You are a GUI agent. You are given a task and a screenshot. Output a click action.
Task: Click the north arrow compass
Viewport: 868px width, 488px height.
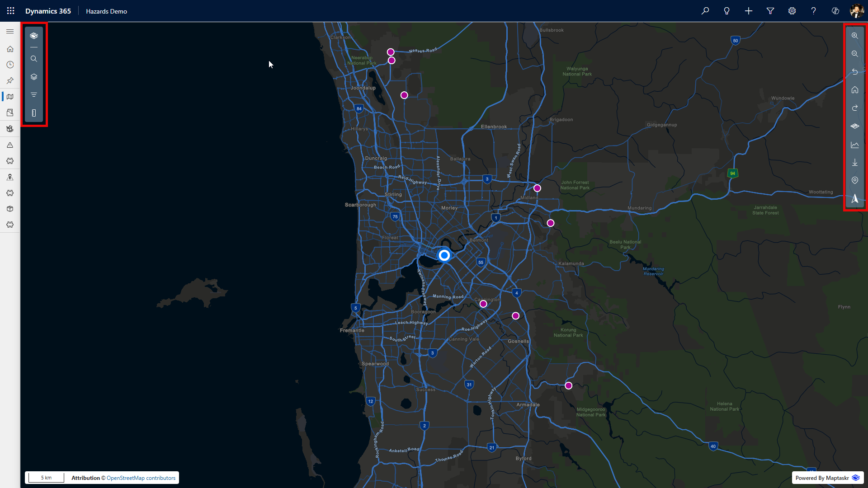coord(854,199)
